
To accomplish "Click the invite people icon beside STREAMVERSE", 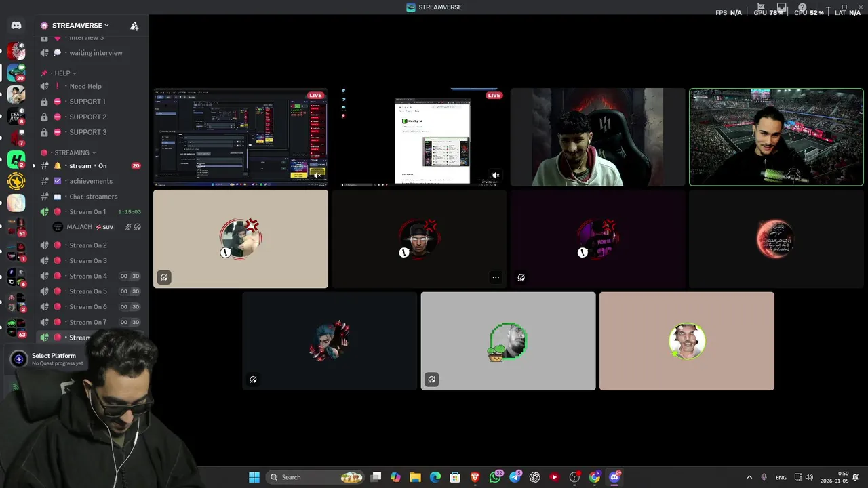I will pos(134,26).
